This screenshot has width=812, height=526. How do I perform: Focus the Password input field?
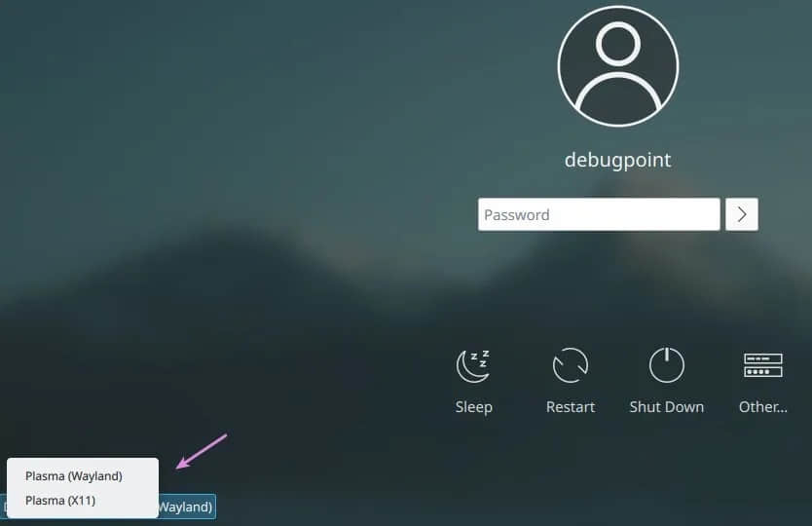[599, 214]
